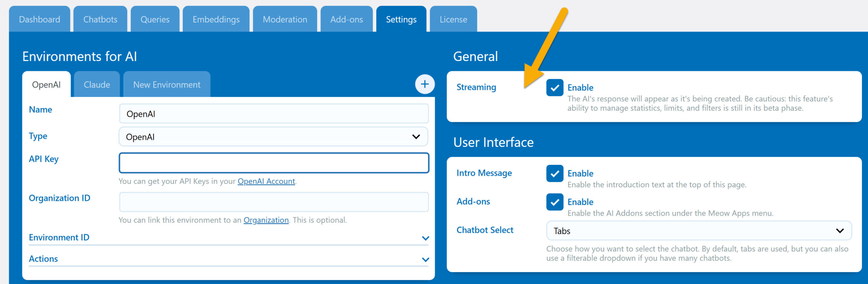The height and width of the screenshot is (284, 868).
Task: Switch to the Chatbots tab
Action: [100, 19]
